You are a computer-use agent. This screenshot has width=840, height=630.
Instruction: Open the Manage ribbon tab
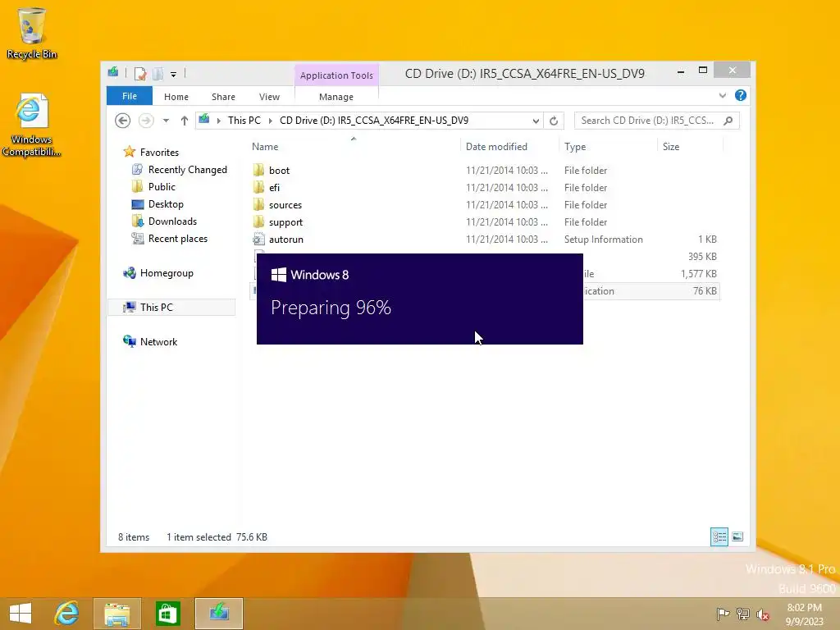click(x=336, y=97)
